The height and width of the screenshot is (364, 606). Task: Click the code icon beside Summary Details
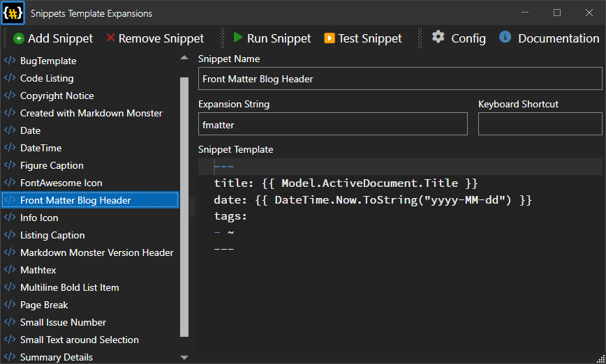pyautogui.click(x=10, y=356)
